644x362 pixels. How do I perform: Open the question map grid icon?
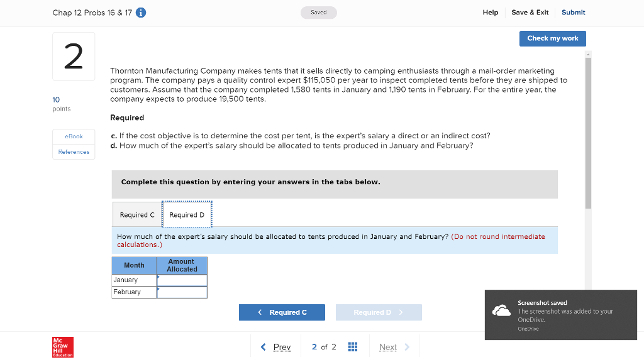352,346
